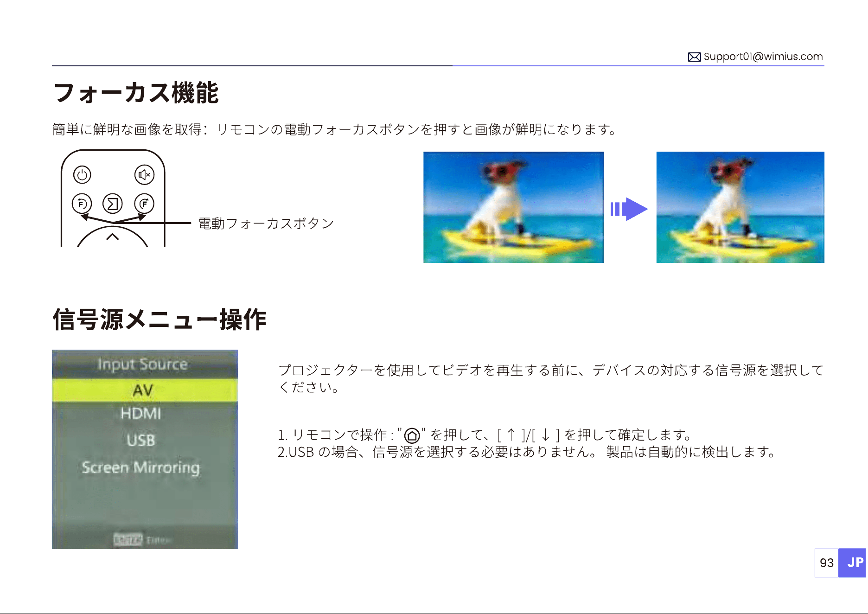Click the left focus F button icon

pyautogui.click(x=82, y=204)
